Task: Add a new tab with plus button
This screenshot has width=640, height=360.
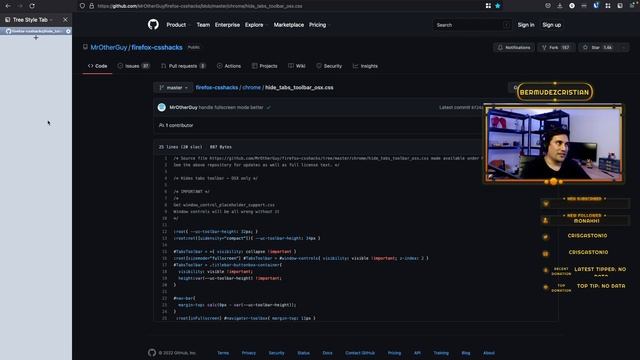Action: [36, 38]
